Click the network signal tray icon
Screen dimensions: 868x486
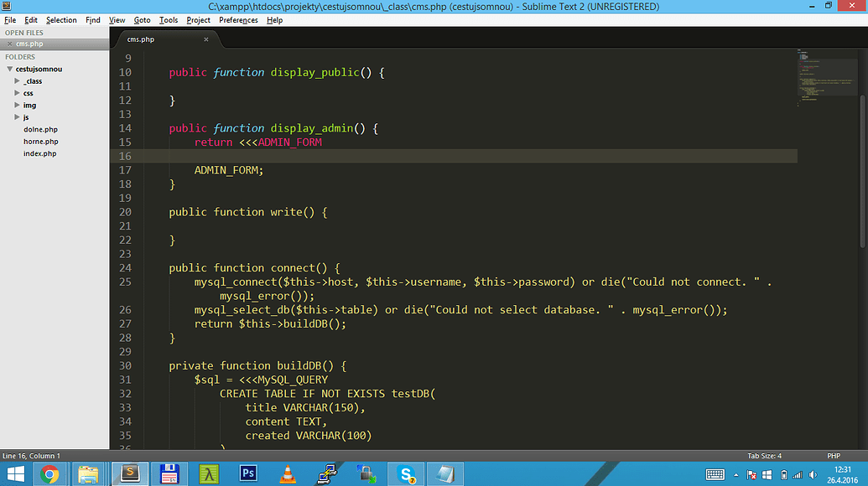click(798, 474)
